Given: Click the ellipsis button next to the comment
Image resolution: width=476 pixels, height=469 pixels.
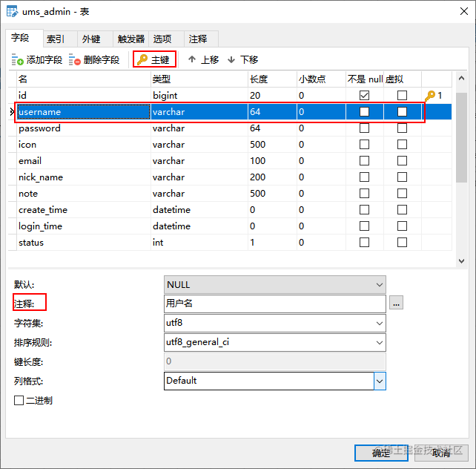Looking at the screenshot, I should coord(396,303).
